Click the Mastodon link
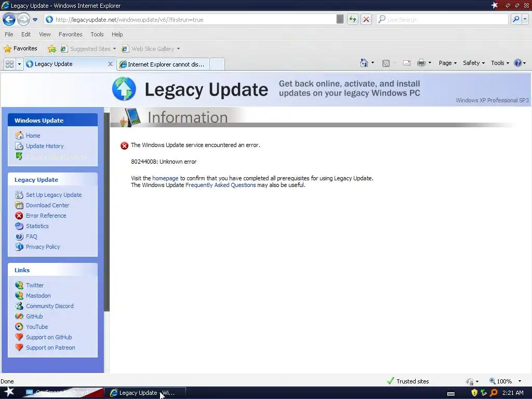532x399 pixels. click(x=38, y=296)
